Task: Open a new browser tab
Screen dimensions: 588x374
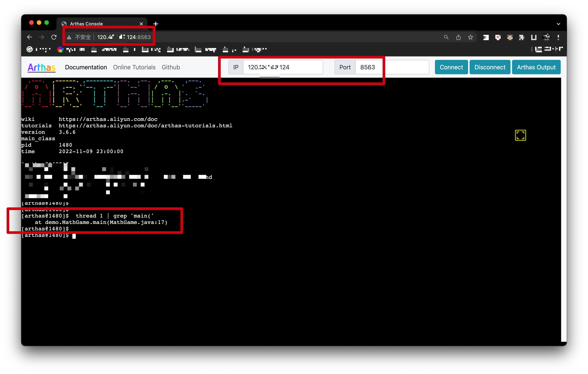Action: pyautogui.click(x=156, y=24)
